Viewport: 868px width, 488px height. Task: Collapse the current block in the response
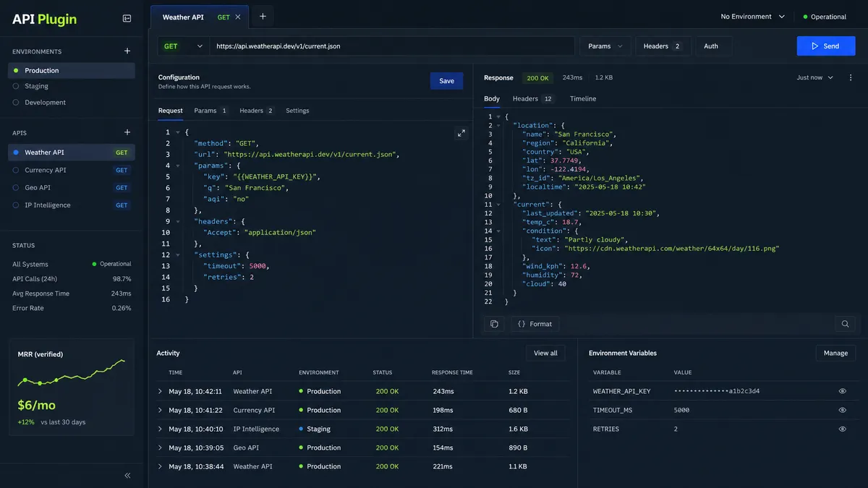(x=499, y=205)
